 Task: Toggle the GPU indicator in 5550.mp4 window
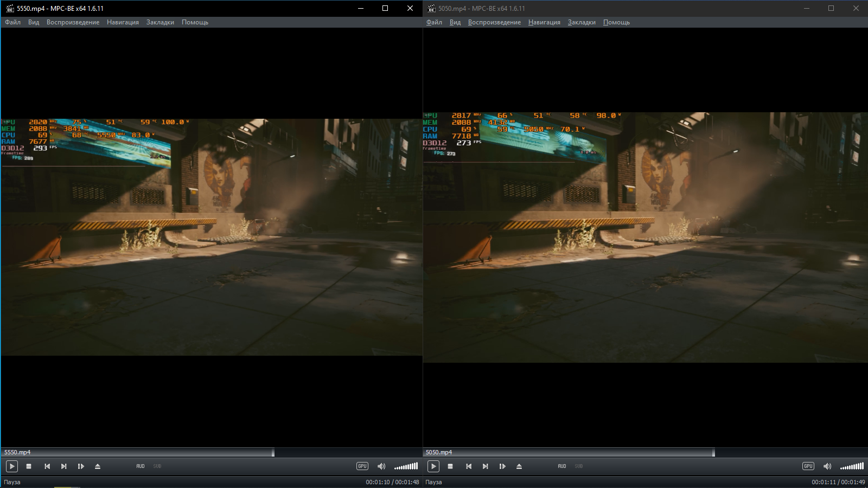coord(362,466)
